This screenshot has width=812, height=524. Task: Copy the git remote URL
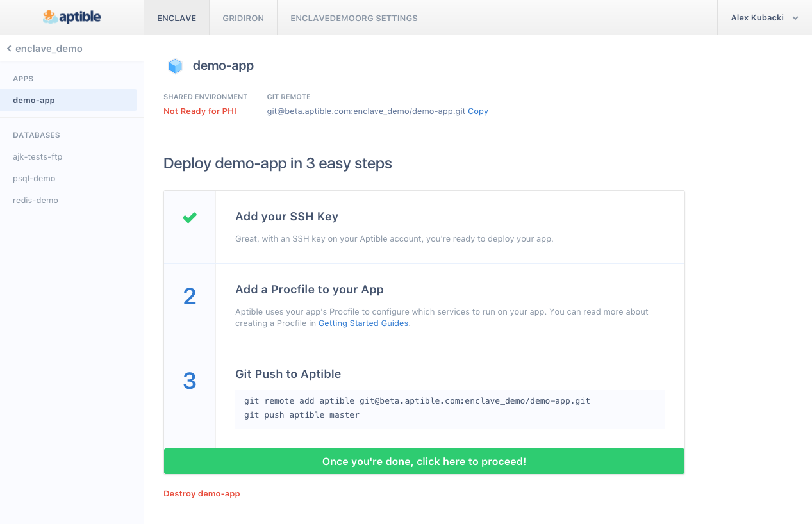tap(478, 111)
